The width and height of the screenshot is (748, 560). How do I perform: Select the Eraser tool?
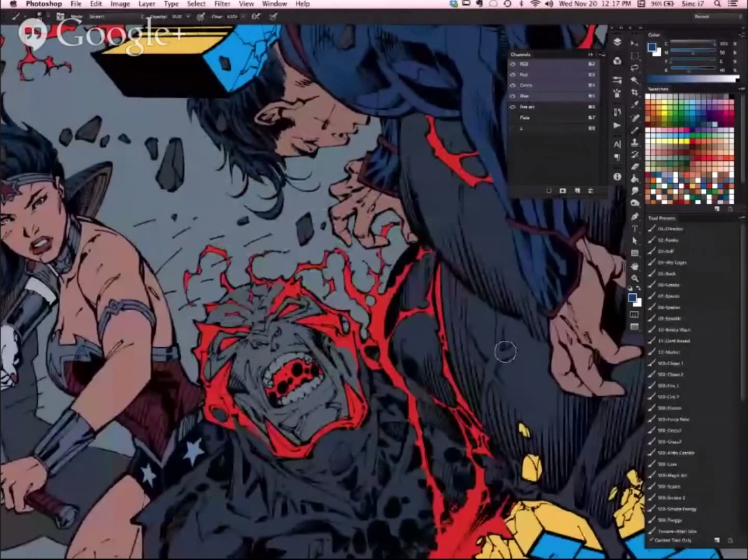[635, 167]
